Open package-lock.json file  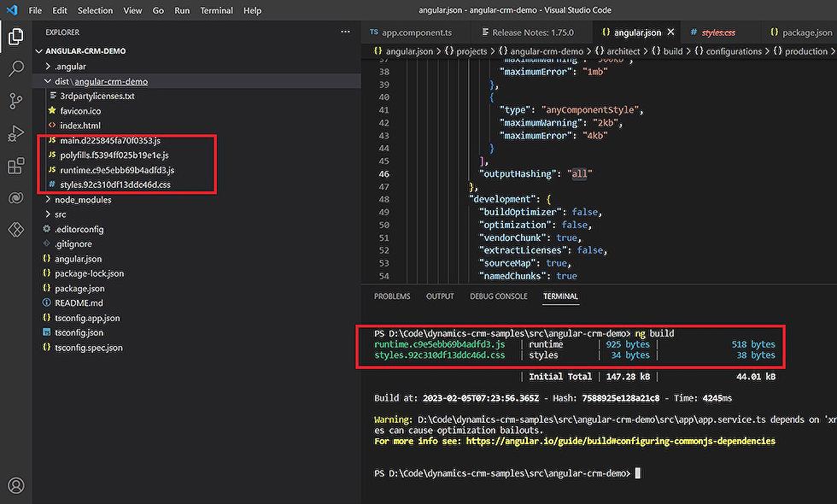click(89, 273)
